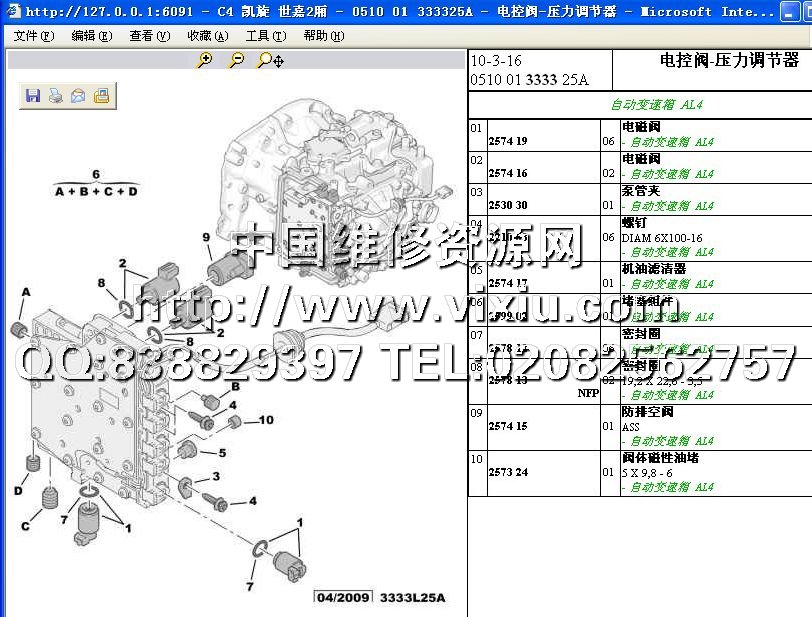Open the 文件(F) menu
812x617 pixels.
tap(34, 36)
